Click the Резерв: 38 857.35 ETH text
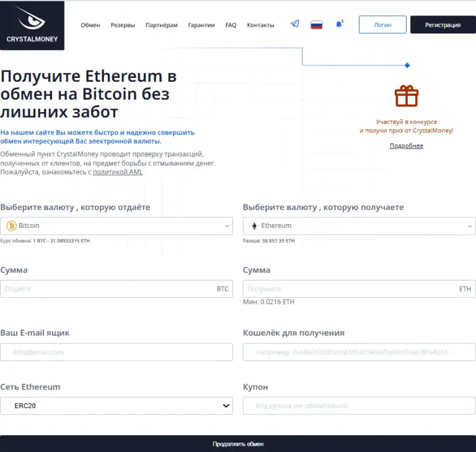This screenshot has height=452, width=476. click(268, 241)
